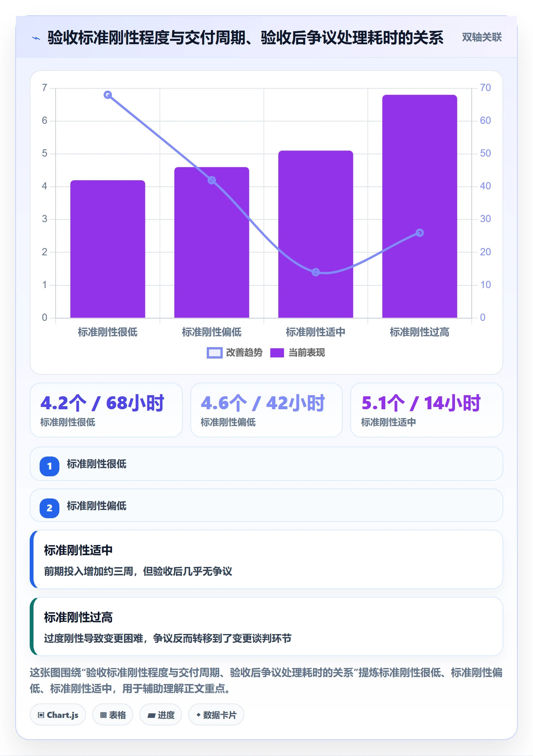Image resolution: width=533 pixels, height=756 pixels.
Task: Click the x-axis label 标准刚性适中
Action: (x=316, y=332)
